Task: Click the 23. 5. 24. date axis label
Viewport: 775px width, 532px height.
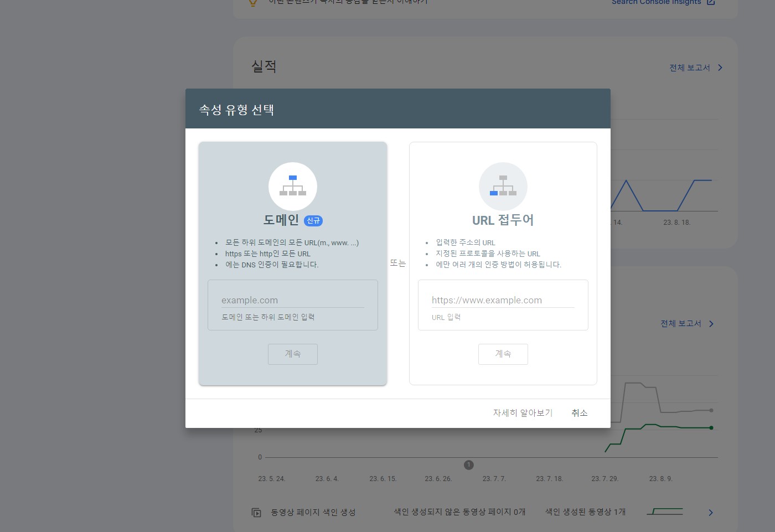Action: point(272,479)
